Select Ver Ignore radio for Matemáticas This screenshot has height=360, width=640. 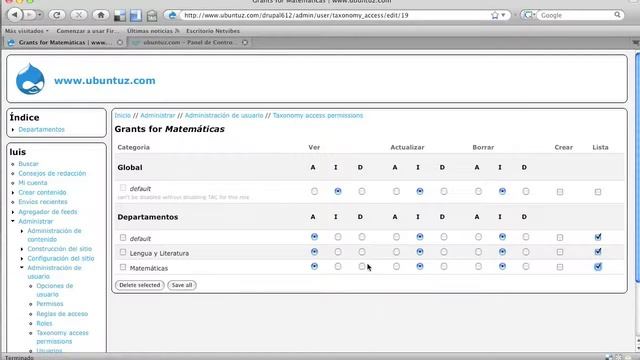tap(338, 267)
